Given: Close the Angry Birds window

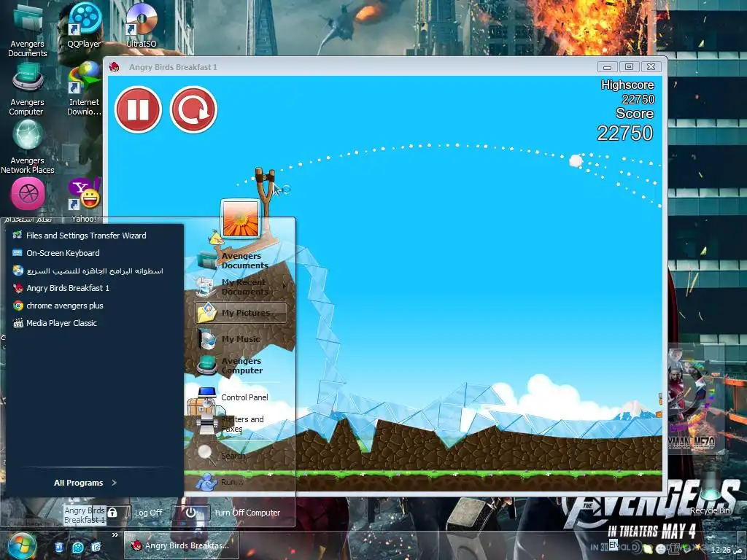Looking at the screenshot, I should (651, 67).
